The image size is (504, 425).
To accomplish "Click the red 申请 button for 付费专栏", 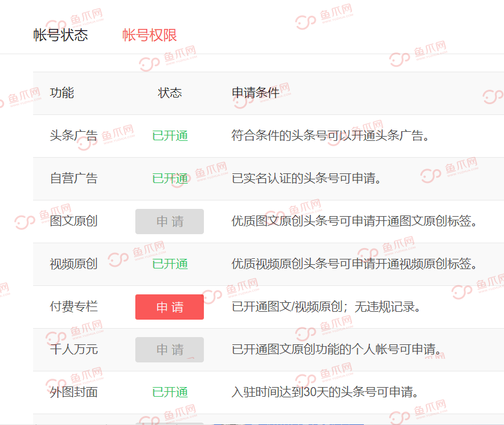I will tap(170, 307).
